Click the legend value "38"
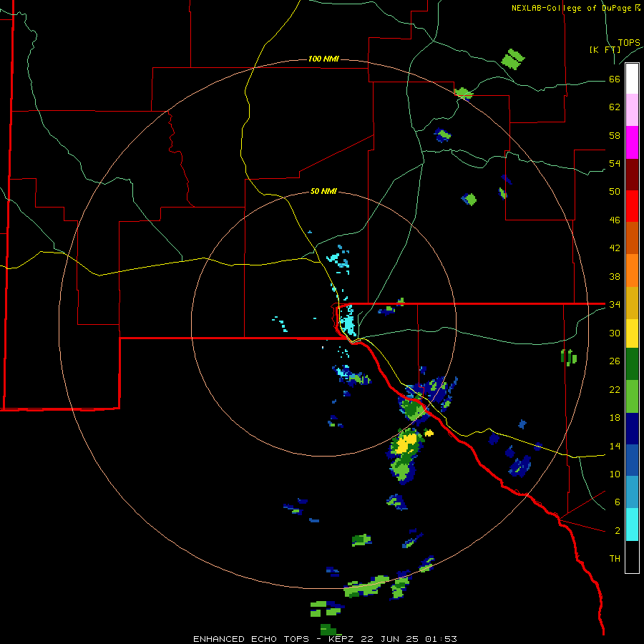The height and width of the screenshot is (644, 644). pos(615,276)
